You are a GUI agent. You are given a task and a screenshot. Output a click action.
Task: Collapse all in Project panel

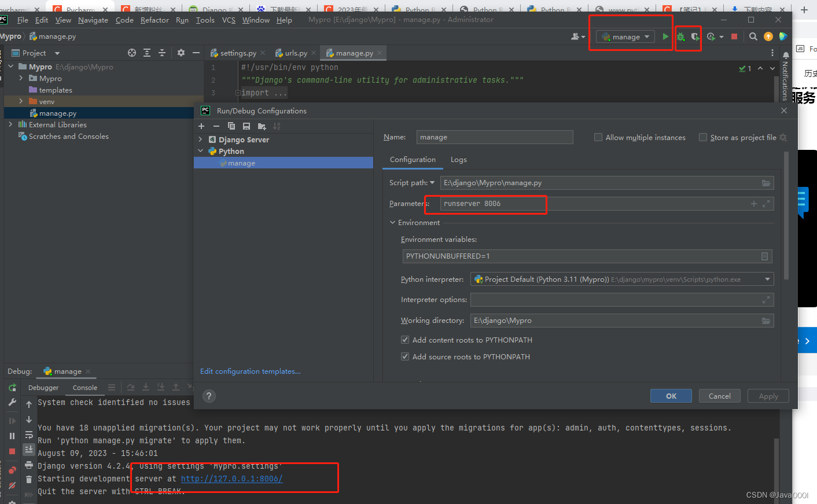162,53
